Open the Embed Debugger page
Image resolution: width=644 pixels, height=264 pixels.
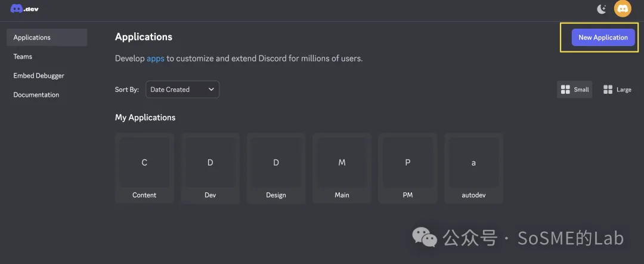point(39,76)
